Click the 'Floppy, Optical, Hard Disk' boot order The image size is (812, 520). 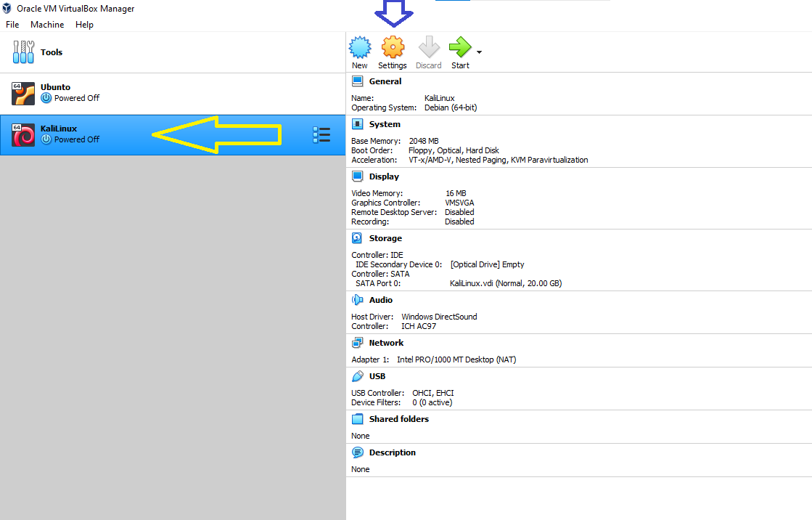454,150
